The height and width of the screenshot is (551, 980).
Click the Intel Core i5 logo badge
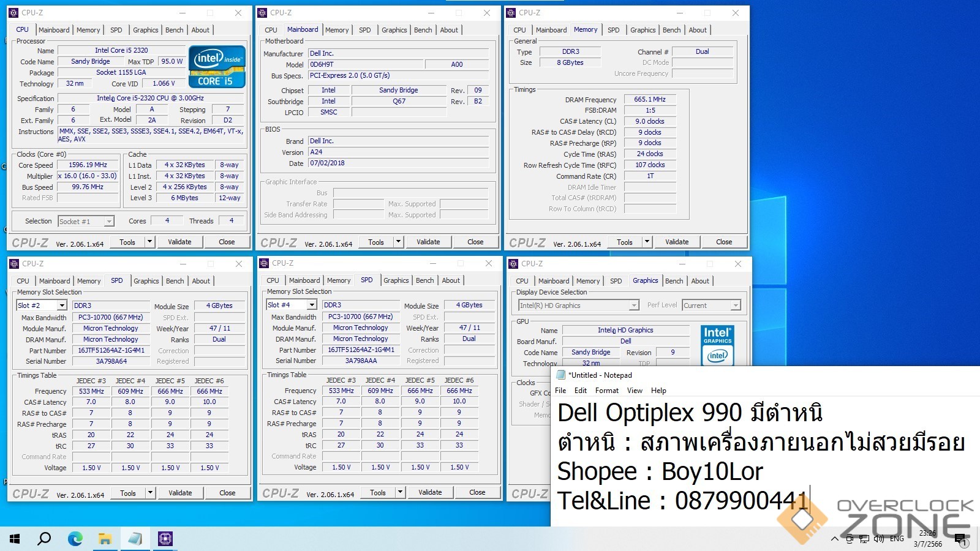(217, 67)
